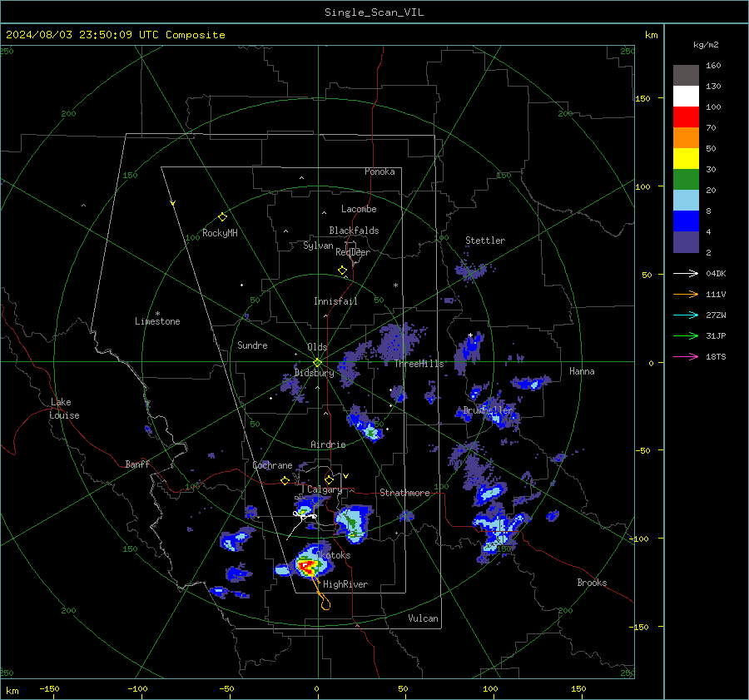Screen dimensions: 749x700
Task: Click the yellow diamond marker near RockyMH
Action: point(222,217)
